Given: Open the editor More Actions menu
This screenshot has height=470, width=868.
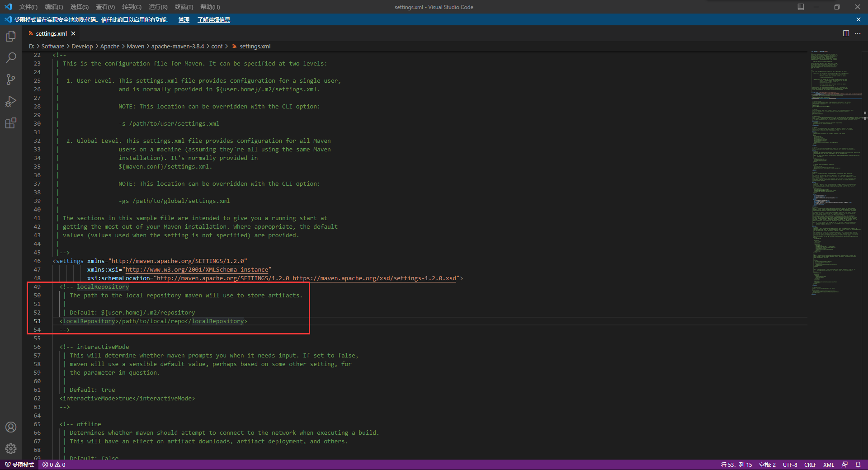Looking at the screenshot, I should 858,33.
